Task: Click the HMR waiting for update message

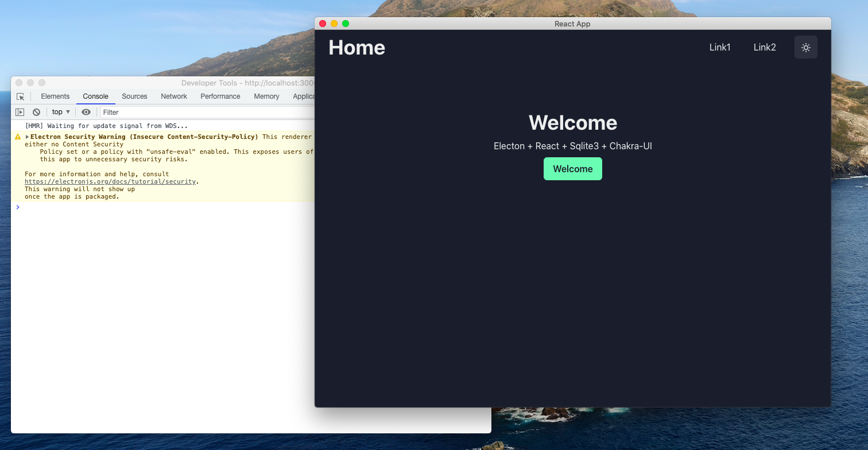Action: coord(106,126)
